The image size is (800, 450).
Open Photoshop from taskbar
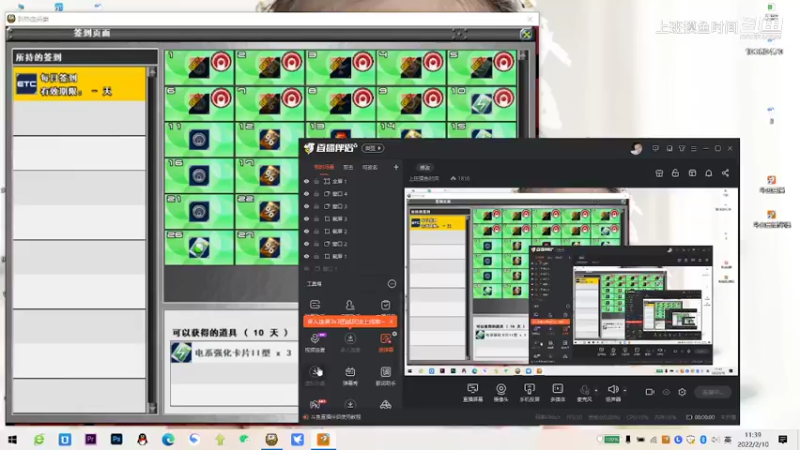click(116, 439)
